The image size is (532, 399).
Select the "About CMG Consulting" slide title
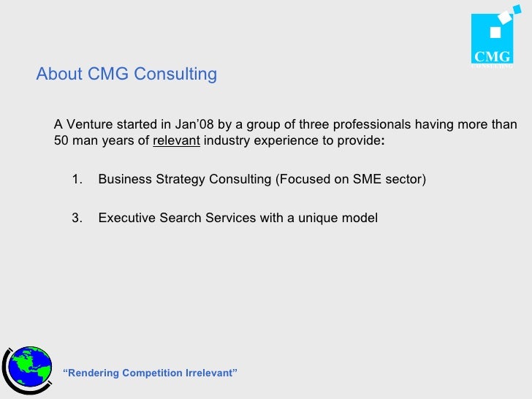point(126,75)
